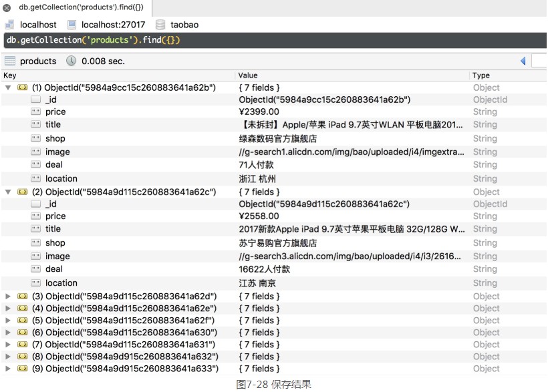Expand document (9) ObjectId ending a633
The image size is (548, 392).
tap(8, 369)
